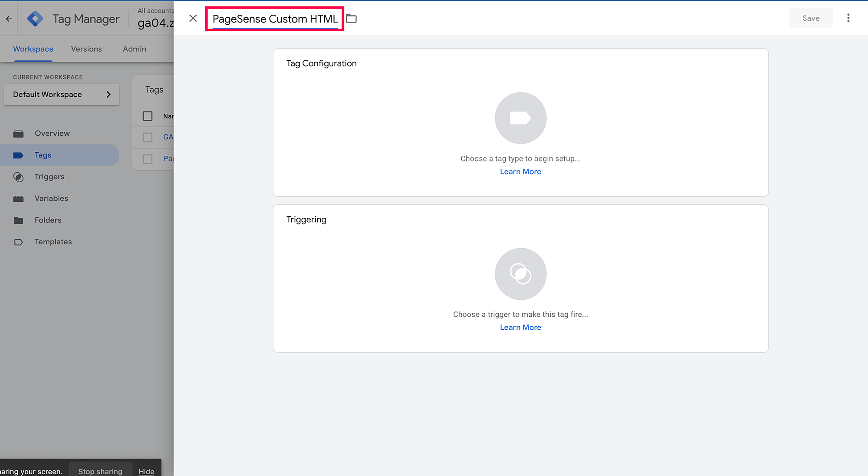868x476 pixels.
Task: Open Variables in the sidebar
Action: 51,198
